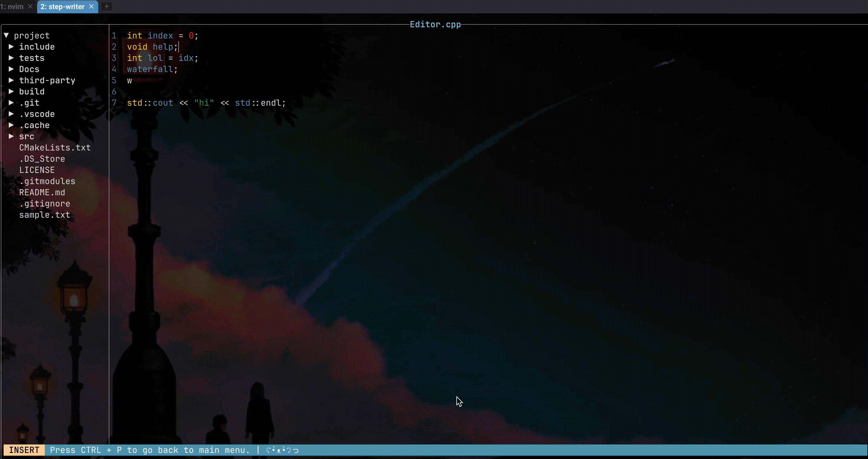The height and width of the screenshot is (459, 868).
Task: Select the sample.txt file
Action: 44,215
